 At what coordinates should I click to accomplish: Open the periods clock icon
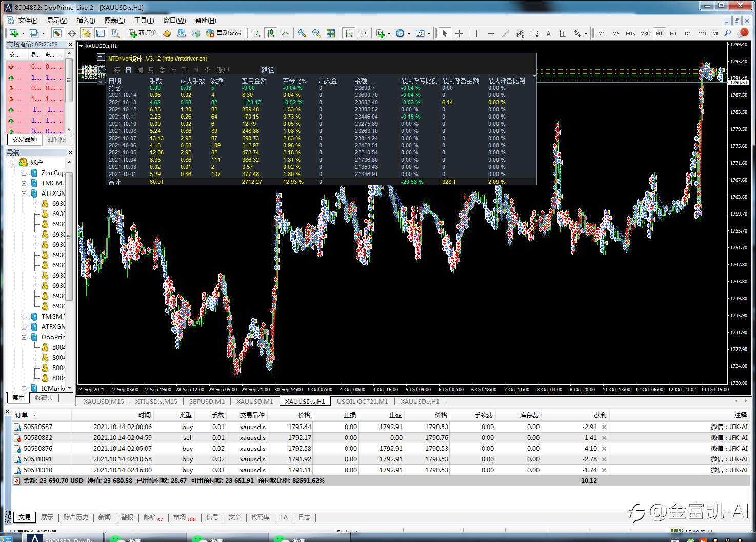(400, 33)
